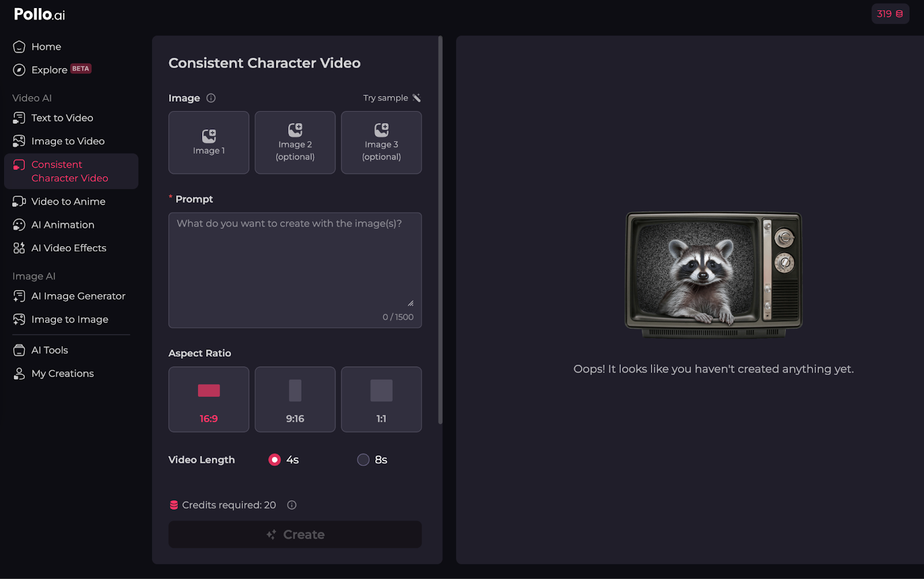Click the Consistent Character Video heading
Image resolution: width=924 pixels, height=579 pixels.
[264, 63]
